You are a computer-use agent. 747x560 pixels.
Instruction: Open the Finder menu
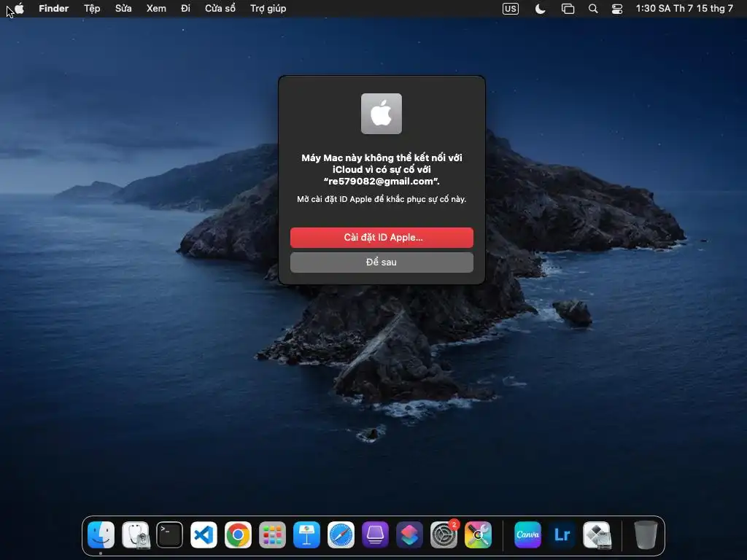pyautogui.click(x=54, y=8)
